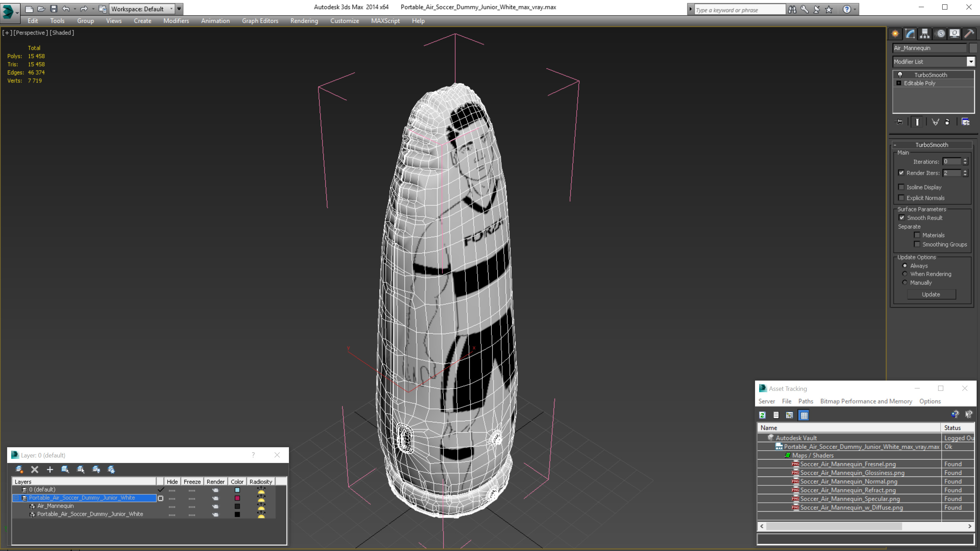Open the Hierarchy command panel tab
Screen dimensions: 980x551
pyautogui.click(x=925, y=33)
